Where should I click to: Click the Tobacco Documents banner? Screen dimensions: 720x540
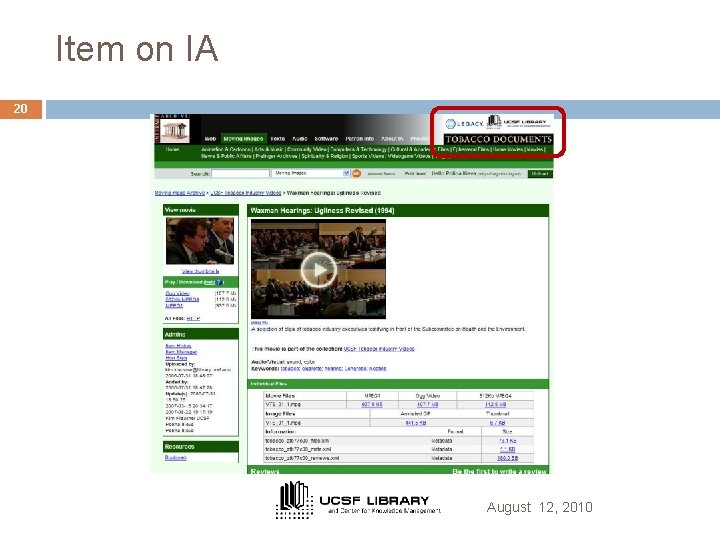498,139
